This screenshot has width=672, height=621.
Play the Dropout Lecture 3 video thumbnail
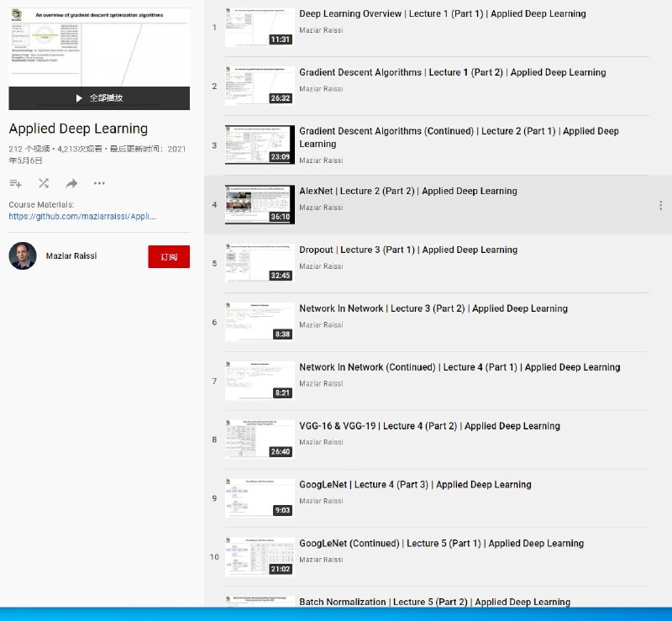point(260,263)
